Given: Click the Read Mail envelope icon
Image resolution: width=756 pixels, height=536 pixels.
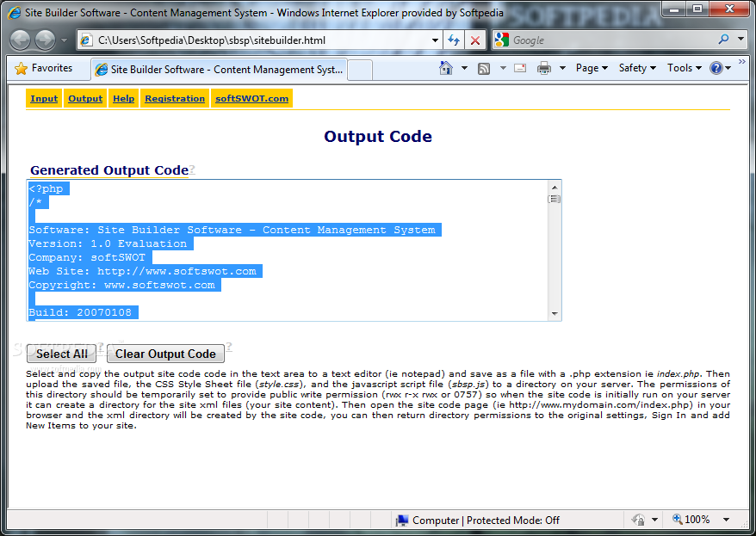Looking at the screenshot, I should pyautogui.click(x=520, y=68).
